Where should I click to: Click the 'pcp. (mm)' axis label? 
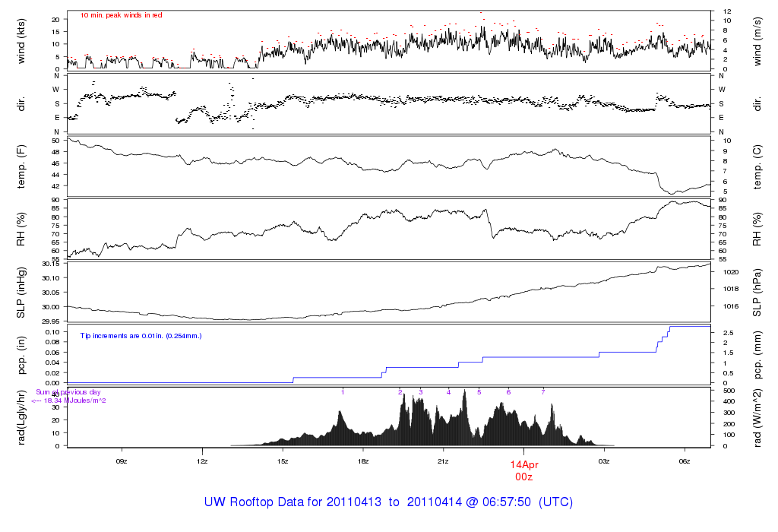pos(757,356)
